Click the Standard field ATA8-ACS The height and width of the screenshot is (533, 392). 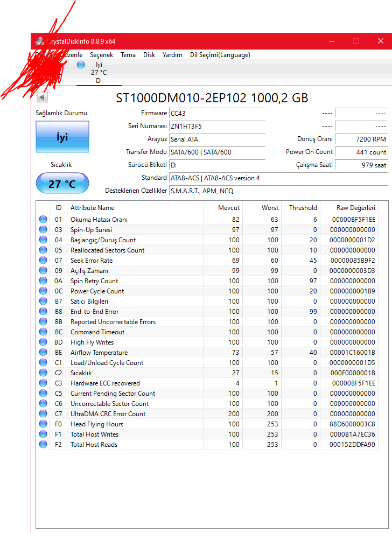click(x=278, y=178)
